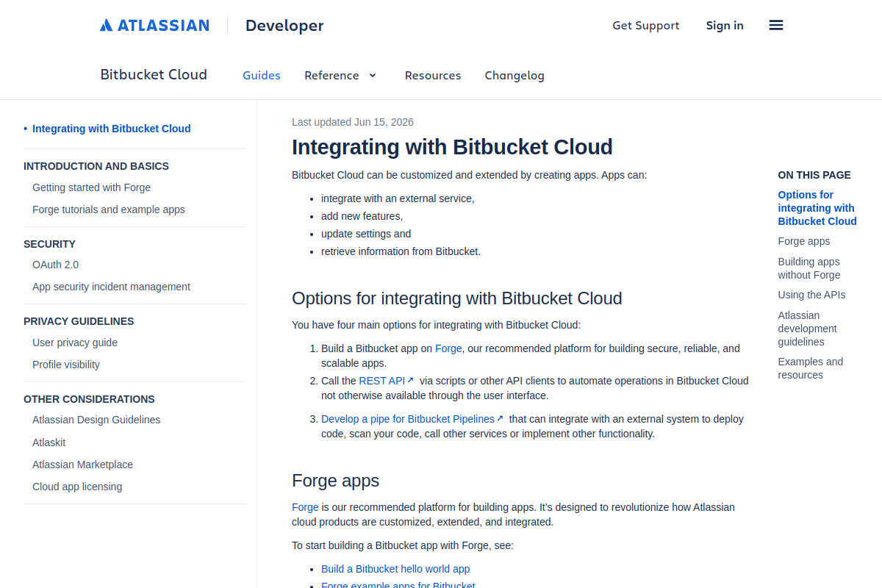This screenshot has height=588, width=882.
Task: Open the Bitbucket Cloud product title
Action: (154, 74)
